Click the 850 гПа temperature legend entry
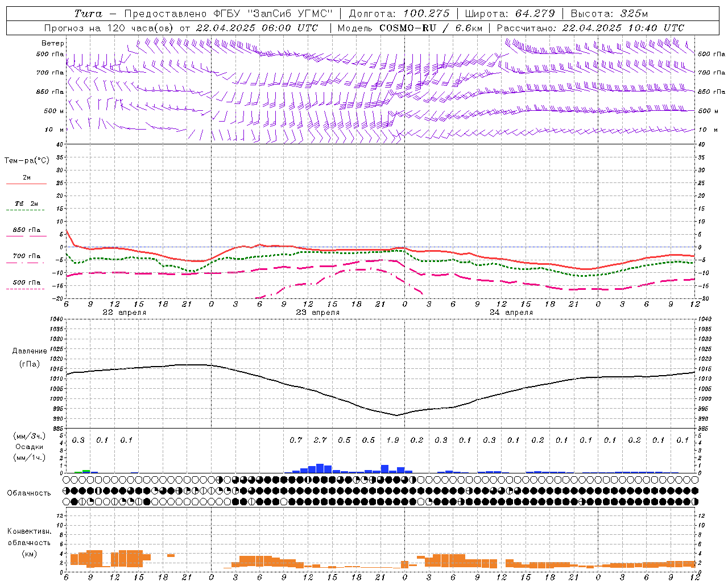This screenshot has width=728, height=582. [27, 230]
